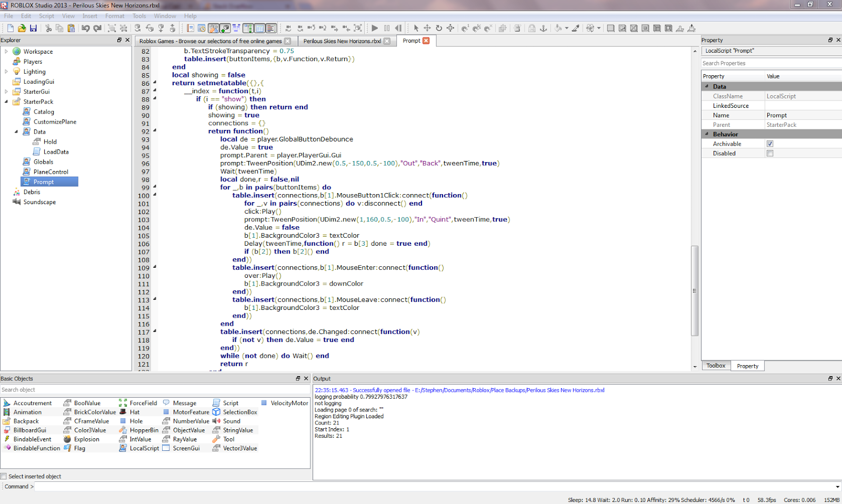842x504 pixels.
Task: Open the Edit menu
Action: (26, 16)
